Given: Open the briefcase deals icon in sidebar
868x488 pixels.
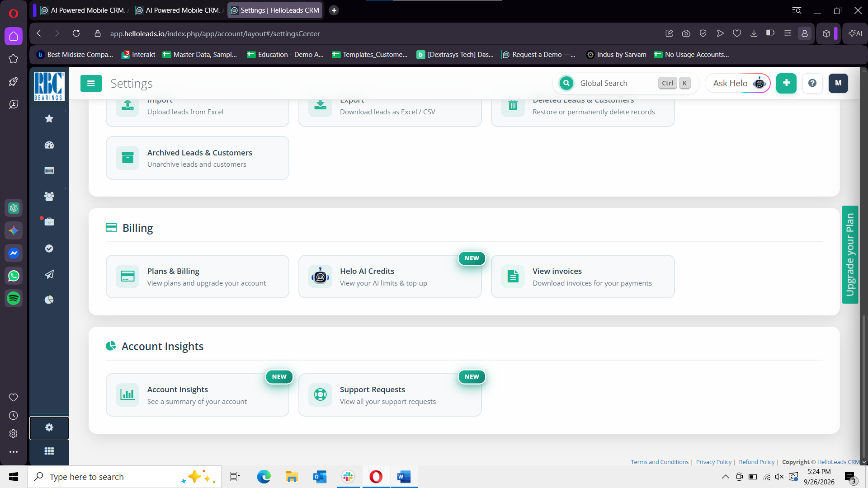Looking at the screenshot, I should point(49,222).
